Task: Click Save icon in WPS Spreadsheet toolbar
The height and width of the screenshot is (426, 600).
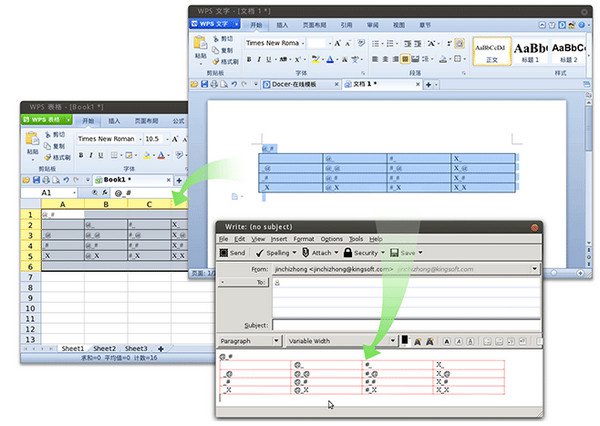Action: [36, 180]
